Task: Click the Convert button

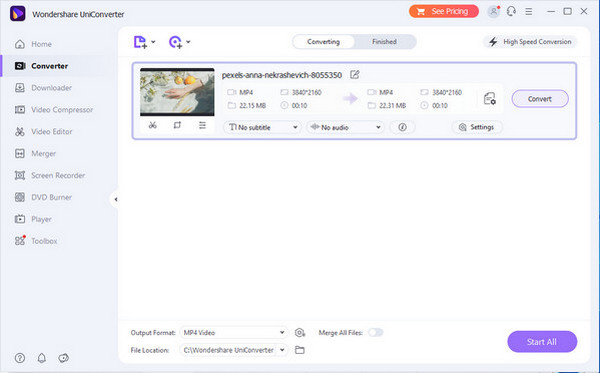Action: [540, 99]
